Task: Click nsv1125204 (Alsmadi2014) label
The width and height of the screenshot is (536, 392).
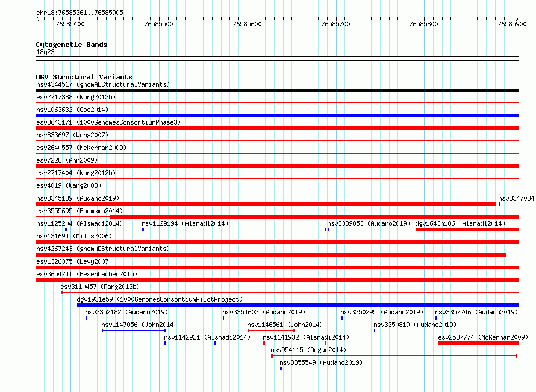Action: (x=79, y=223)
